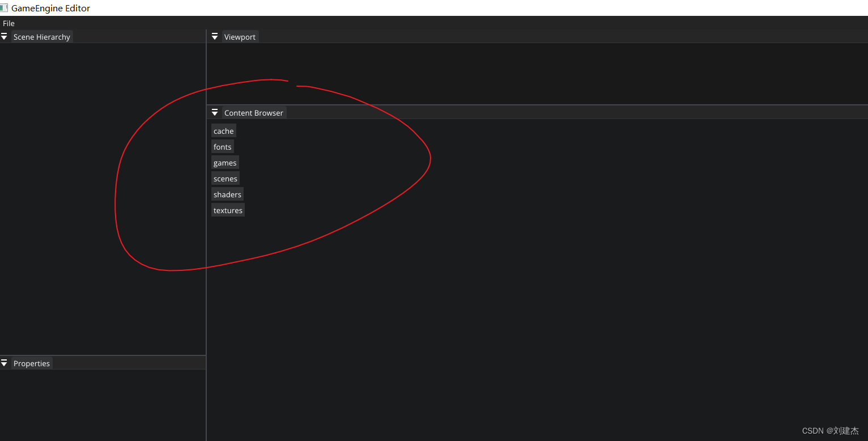Image resolution: width=868 pixels, height=441 pixels.
Task: Open the cache folder button
Action: [x=224, y=131]
